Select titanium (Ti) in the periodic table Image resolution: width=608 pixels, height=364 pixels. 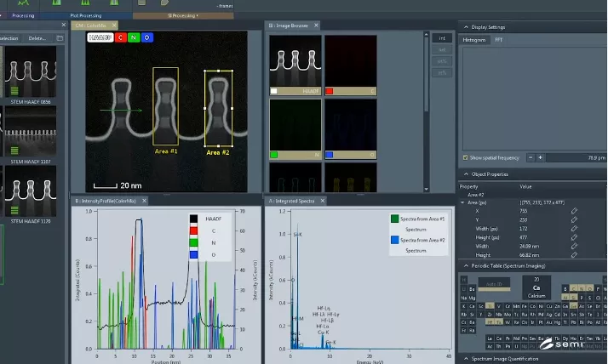[x=490, y=306]
